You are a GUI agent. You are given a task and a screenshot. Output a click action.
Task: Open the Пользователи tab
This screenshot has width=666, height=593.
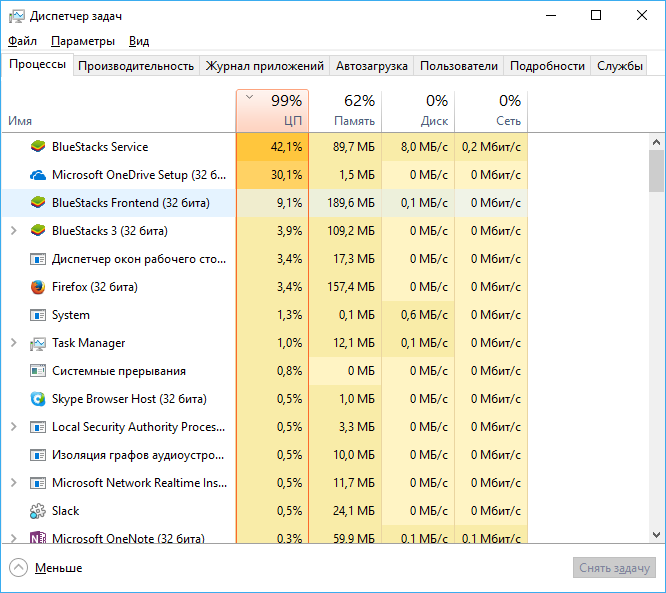[459, 66]
